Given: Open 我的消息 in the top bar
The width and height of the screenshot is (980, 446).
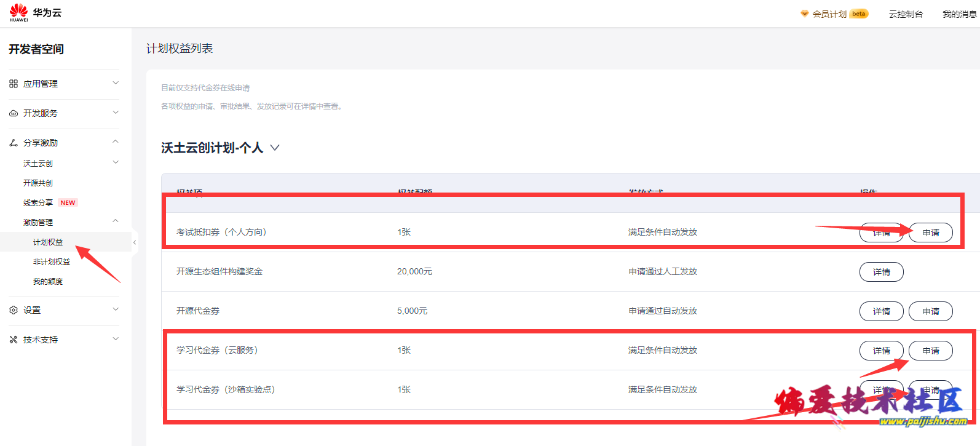Looking at the screenshot, I should coord(960,14).
